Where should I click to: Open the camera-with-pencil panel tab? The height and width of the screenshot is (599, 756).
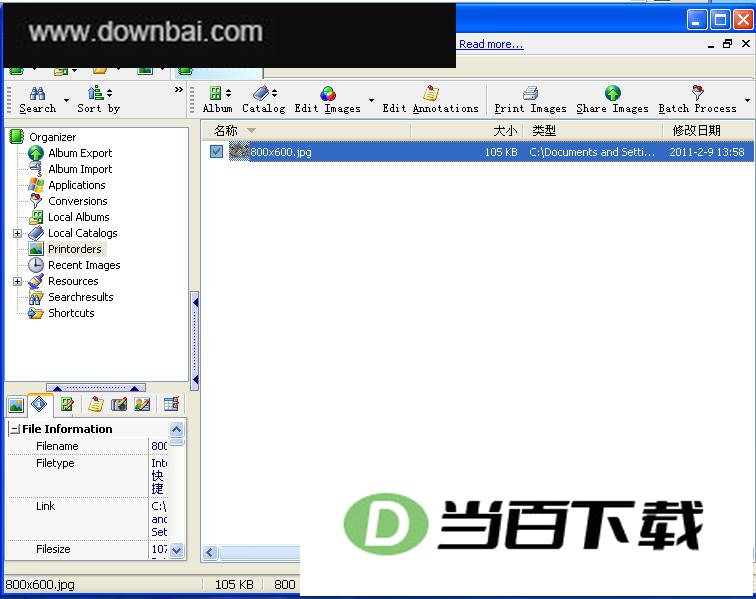pos(119,404)
